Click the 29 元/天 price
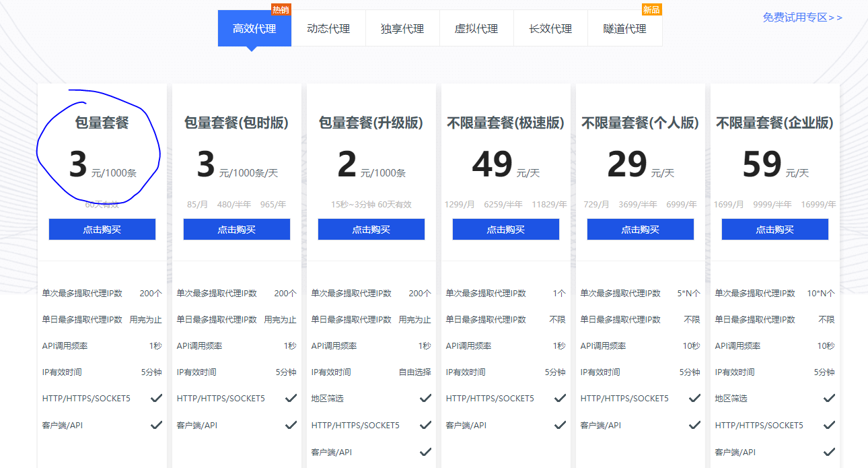This screenshot has width=868, height=468. (641, 165)
